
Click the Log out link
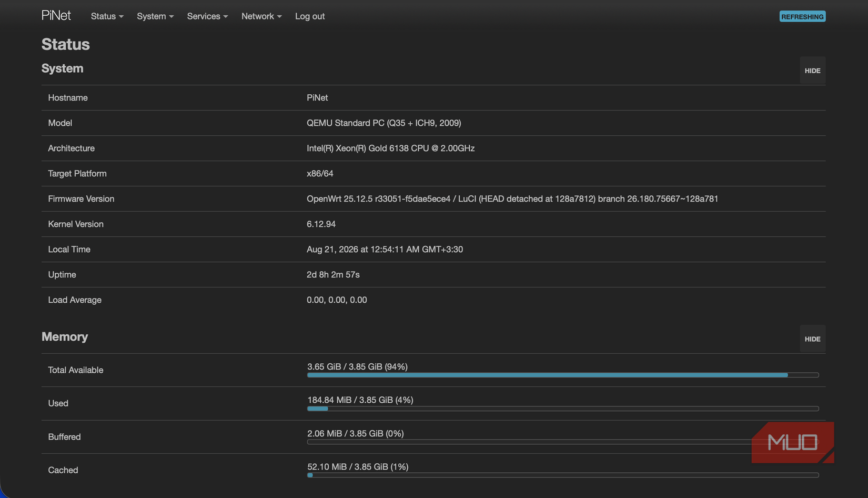click(310, 16)
